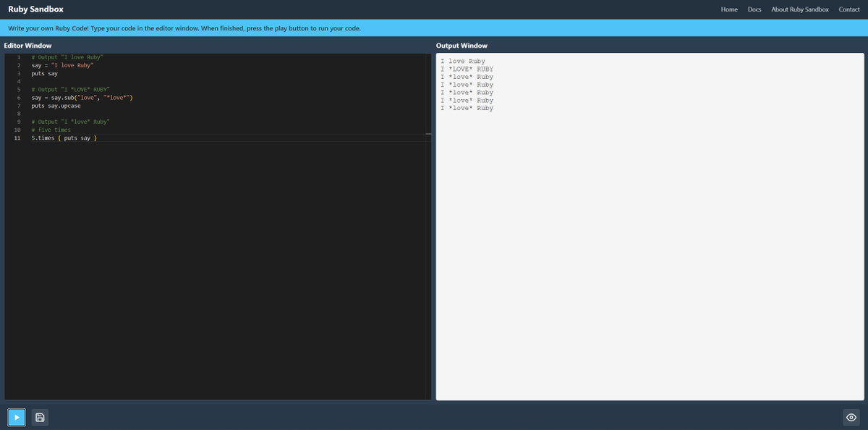Save the code using the floppy disk icon
868x430 pixels.
tap(40, 417)
